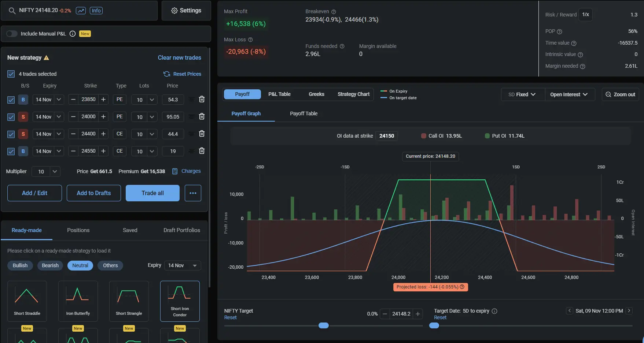Open the three-dots more options button

pos(193,193)
